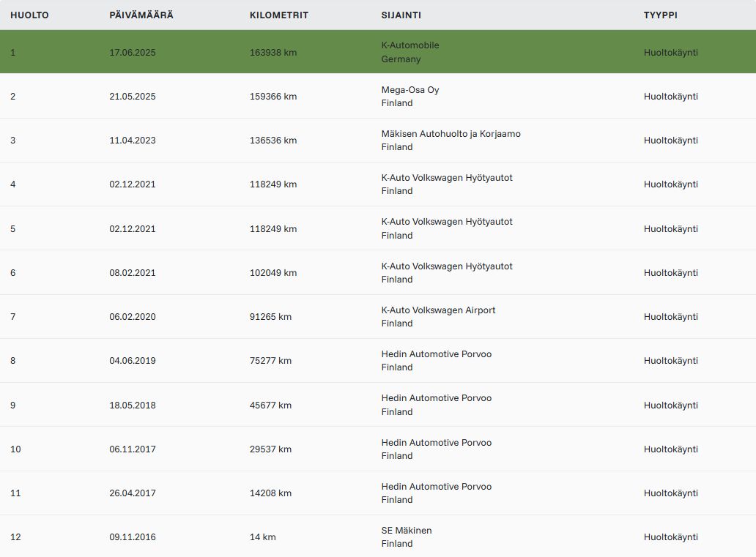Select the 91265 km mileage cell
756x557 pixels.
coord(270,317)
